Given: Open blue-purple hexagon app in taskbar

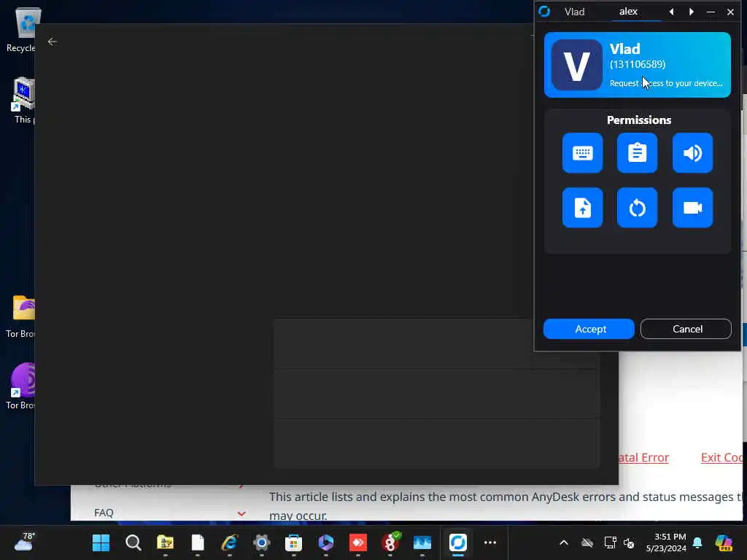Looking at the screenshot, I should click(x=326, y=542).
